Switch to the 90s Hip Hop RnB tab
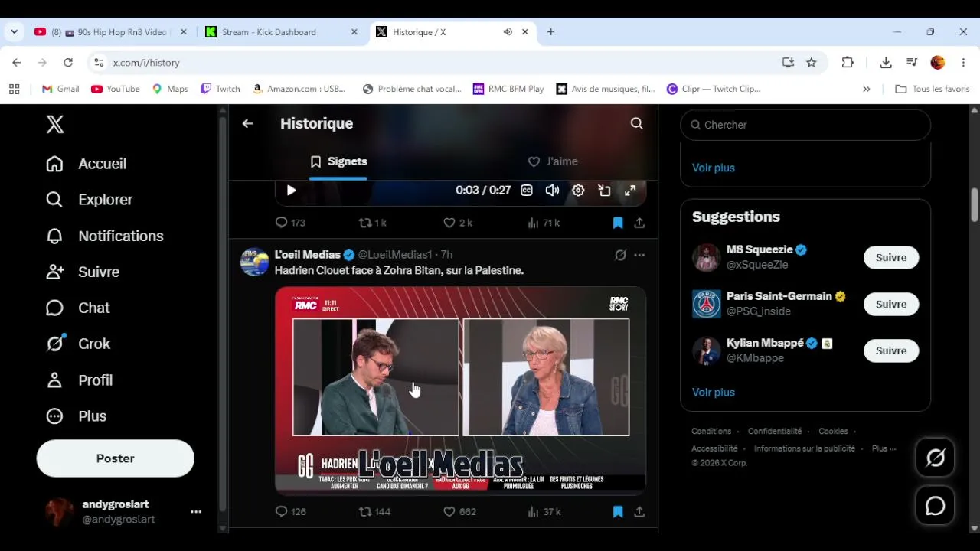 click(x=109, y=32)
